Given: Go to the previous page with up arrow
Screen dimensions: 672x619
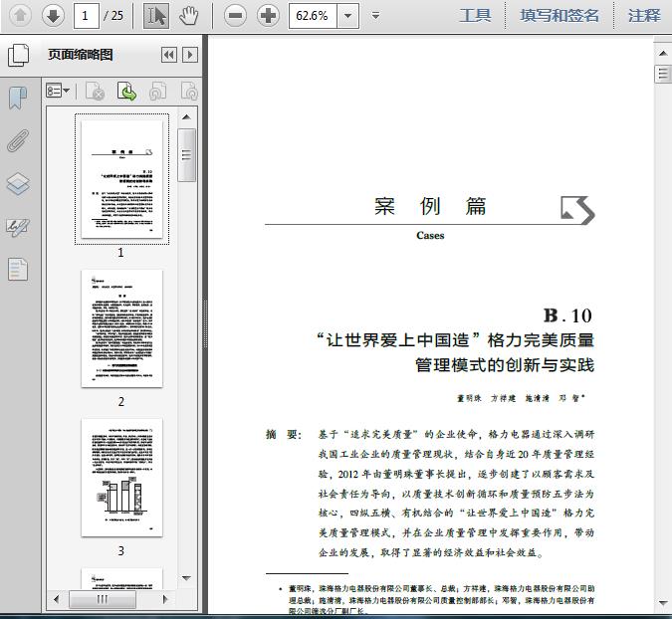Looking at the screenshot, I should point(20,16).
